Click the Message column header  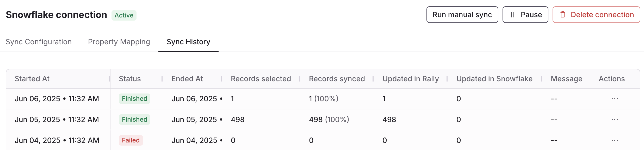(x=566, y=79)
